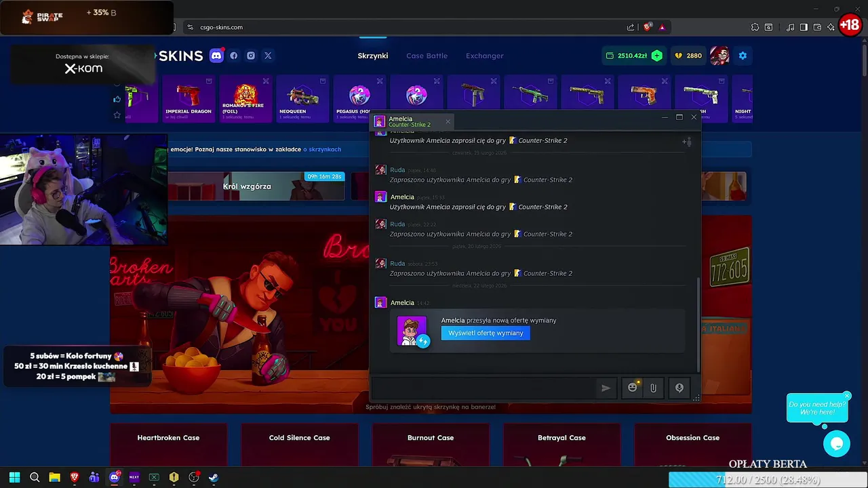868x488 pixels.
Task: Click the star icon beside live drops
Action: click(x=117, y=115)
